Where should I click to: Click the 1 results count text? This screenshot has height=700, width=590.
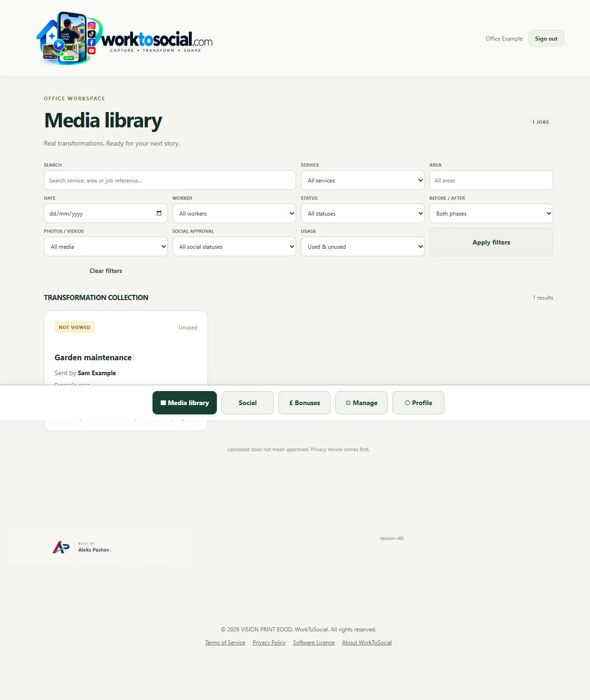coord(543,298)
